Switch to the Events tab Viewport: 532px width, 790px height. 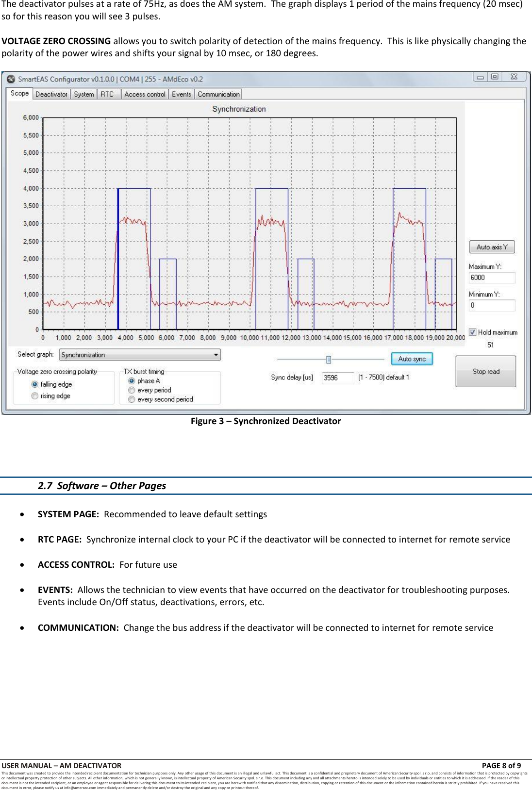point(182,94)
